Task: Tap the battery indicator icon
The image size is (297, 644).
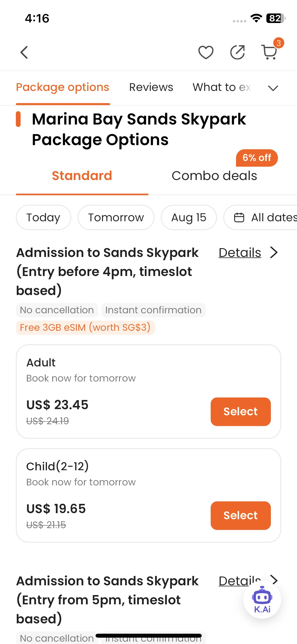Action: point(276,18)
